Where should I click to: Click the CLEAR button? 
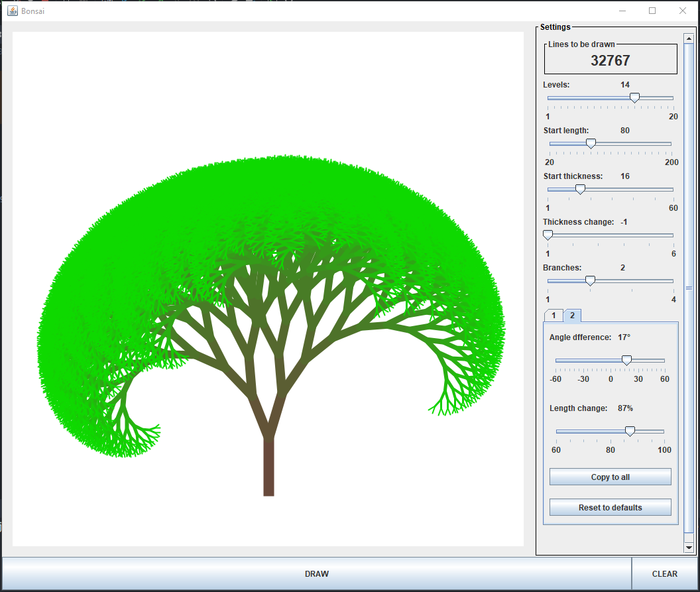tap(664, 573)
